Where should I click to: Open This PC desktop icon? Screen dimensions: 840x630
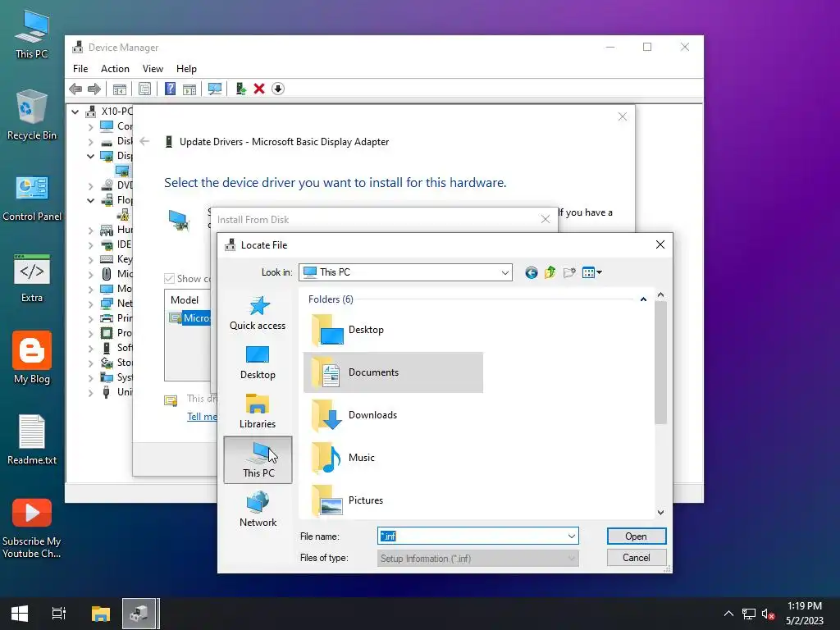32,34
